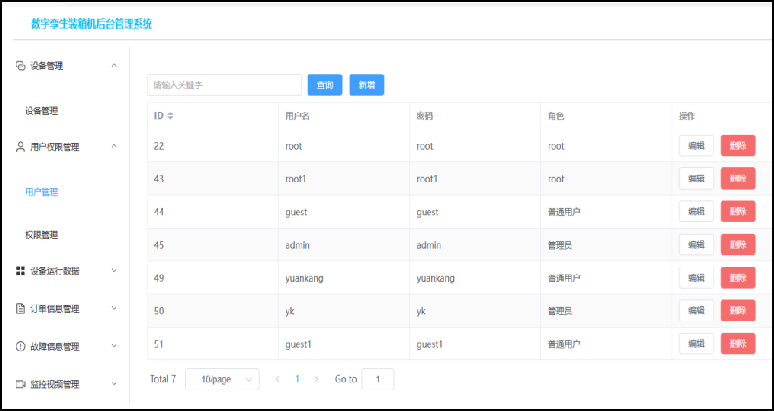This screenshot has height=411, width=774.
Task: Go to the next page using the right arrow
Action: click(317, 380)
